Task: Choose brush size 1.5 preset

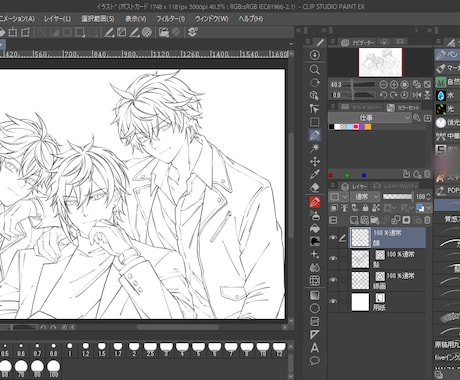Action: point(102,349)
